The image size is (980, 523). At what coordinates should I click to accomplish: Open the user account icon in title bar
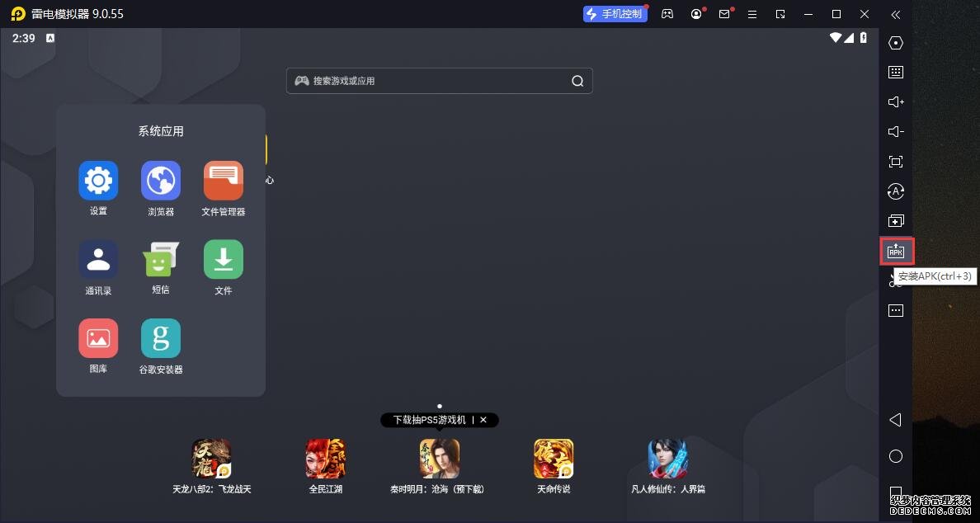(697, 14)
